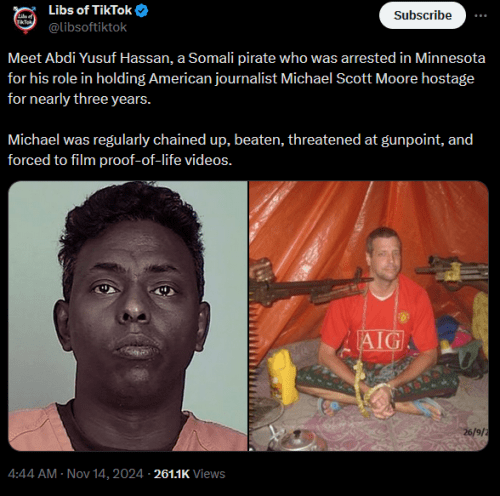View the 261.1K Views count
The height and width of the screenshot is (496, 500).
pyautogui.click(x=189, y=474)
